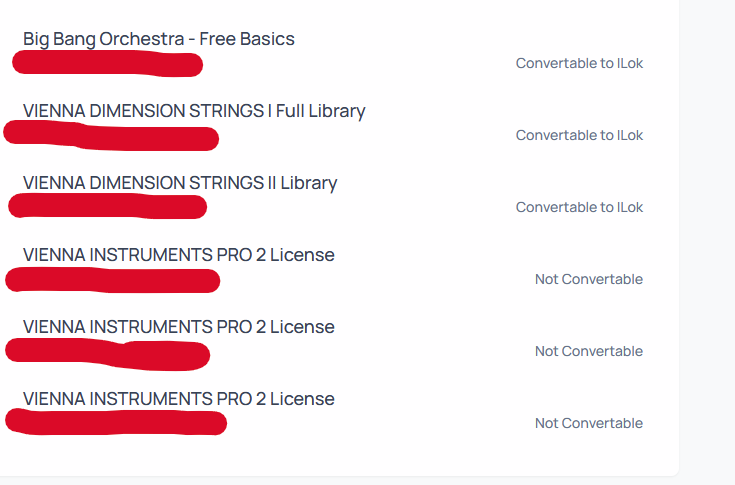The height and width of the screenshot is (485, 735).
Task: Open the first VIENNA INSTRUMENTS PRO 2 License
Action: (x=179, y=255)
